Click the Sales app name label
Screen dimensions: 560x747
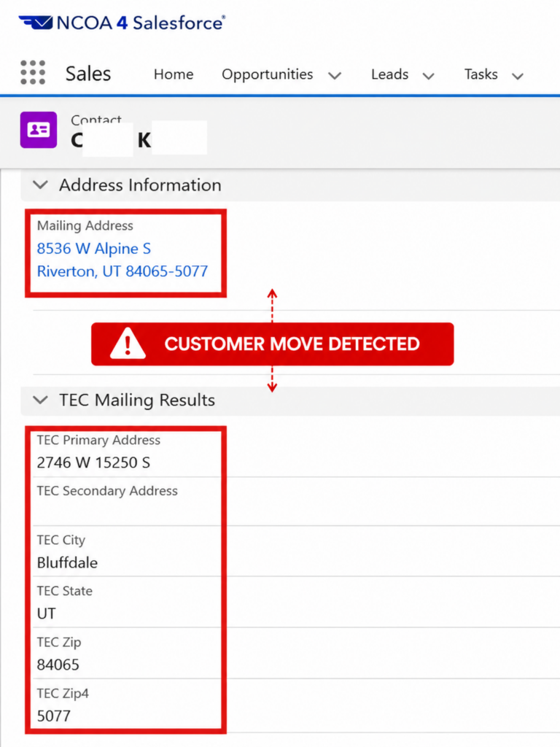click(x=88, y=74)
